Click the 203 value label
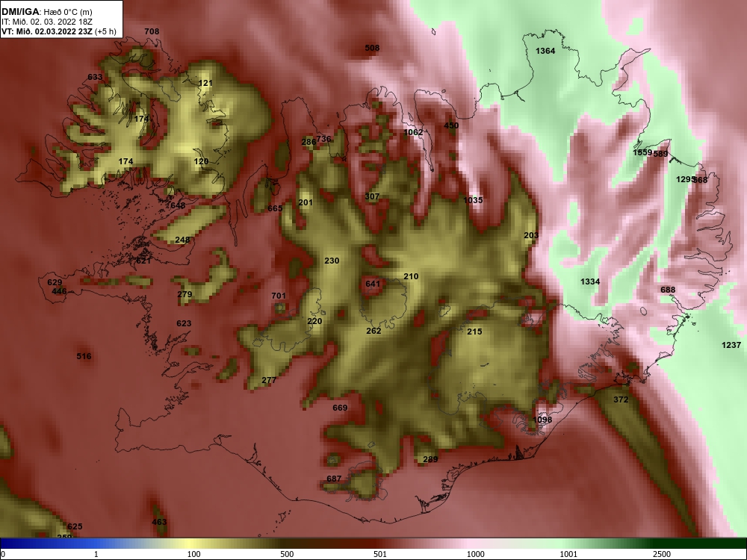The height and width of the screenshot is (560, 747). tap(531, 235)
